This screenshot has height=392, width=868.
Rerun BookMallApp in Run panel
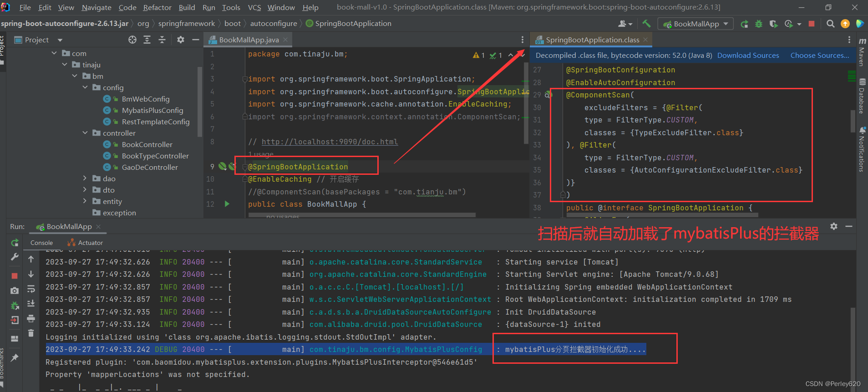(x=15, y=243)
